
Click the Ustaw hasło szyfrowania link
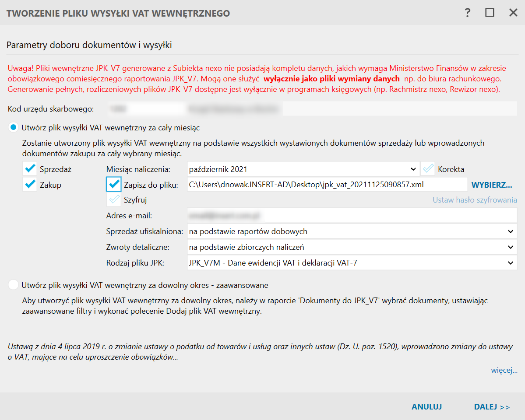(475, 200)
